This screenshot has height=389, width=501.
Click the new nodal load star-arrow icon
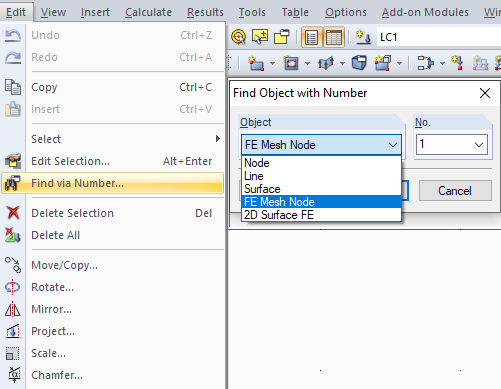point(457,63)
